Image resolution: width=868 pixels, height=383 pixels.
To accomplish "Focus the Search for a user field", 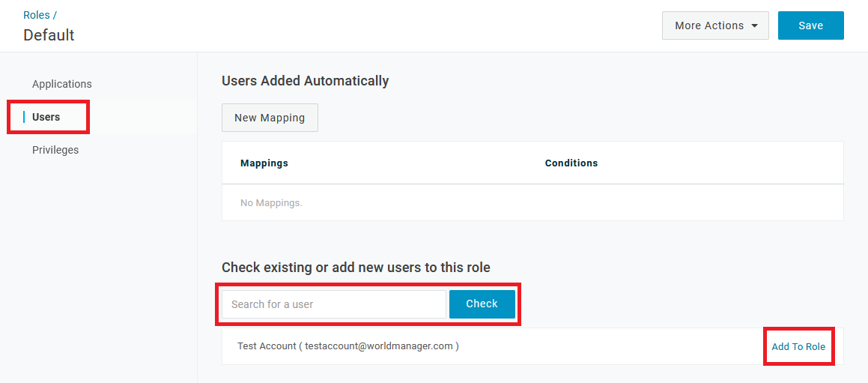I will [334, 304].
